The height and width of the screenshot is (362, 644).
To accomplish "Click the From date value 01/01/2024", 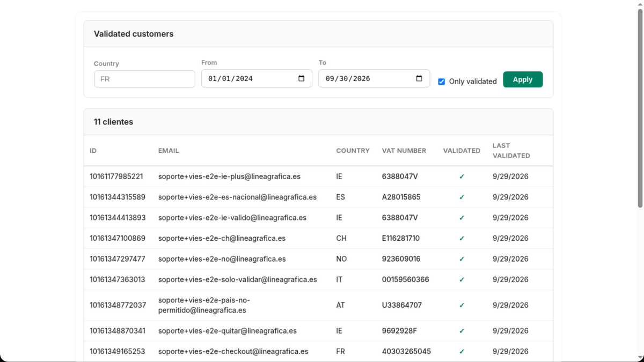I will tap(231, 78).
